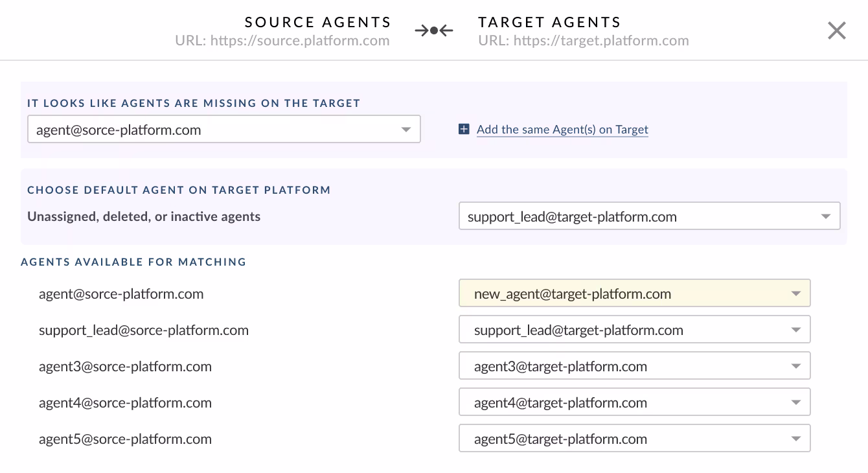868x473 pixels.
Task: Select source agent agent4@sorce-platform.com label
Action: (x=125, y=402)
